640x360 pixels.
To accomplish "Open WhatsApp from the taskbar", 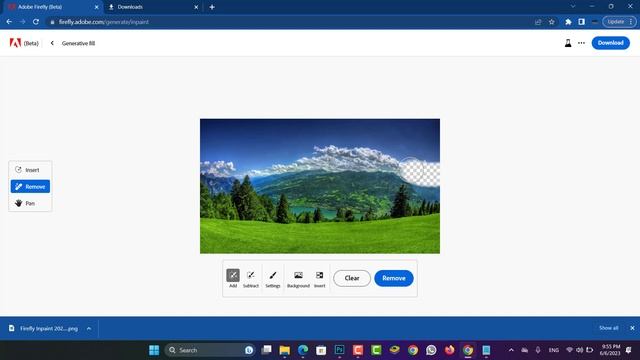I will 431,350.
